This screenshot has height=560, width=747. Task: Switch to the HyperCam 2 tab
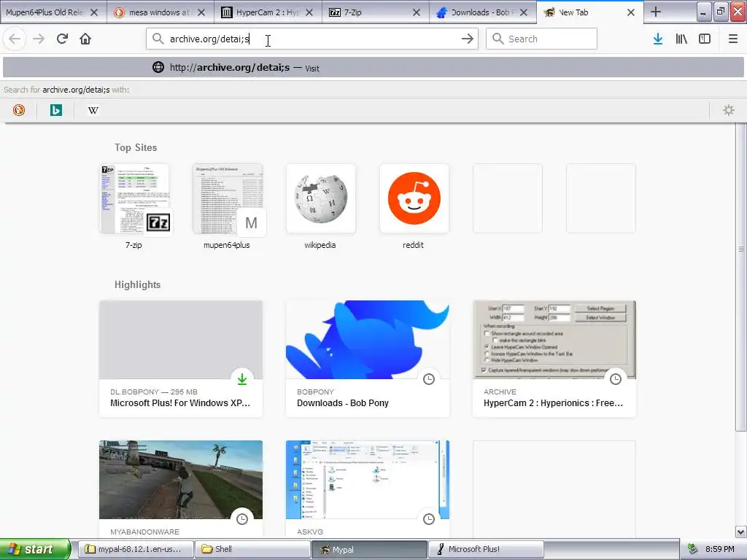pyautogui.click(x=267, y=12)
